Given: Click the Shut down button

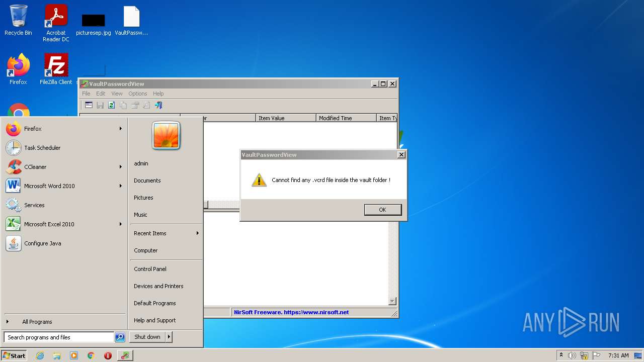Looking at the screenshot, I should (x=147, y=337).
